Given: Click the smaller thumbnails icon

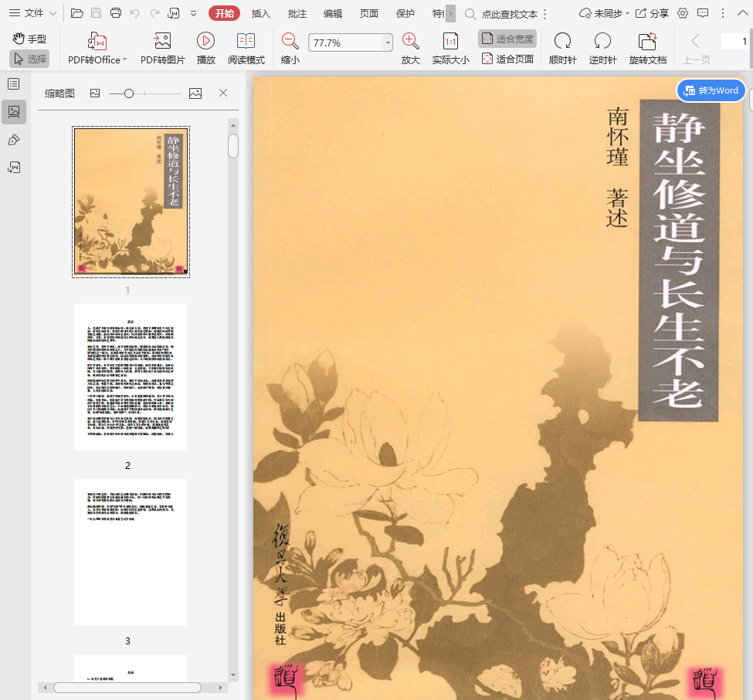Looking at the screenshot, I should point(95,93).
